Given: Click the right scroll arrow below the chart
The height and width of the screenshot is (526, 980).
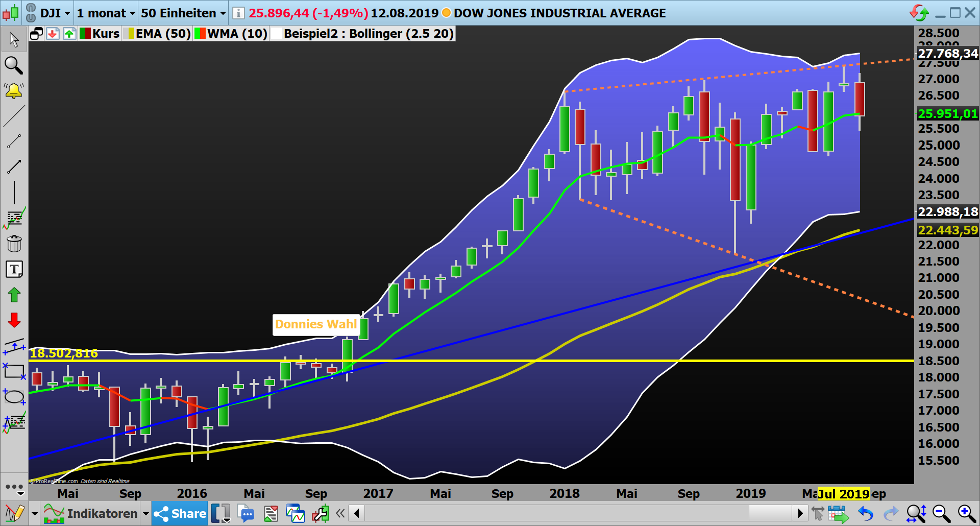Looking at the screenshot, I should point(800,513).
